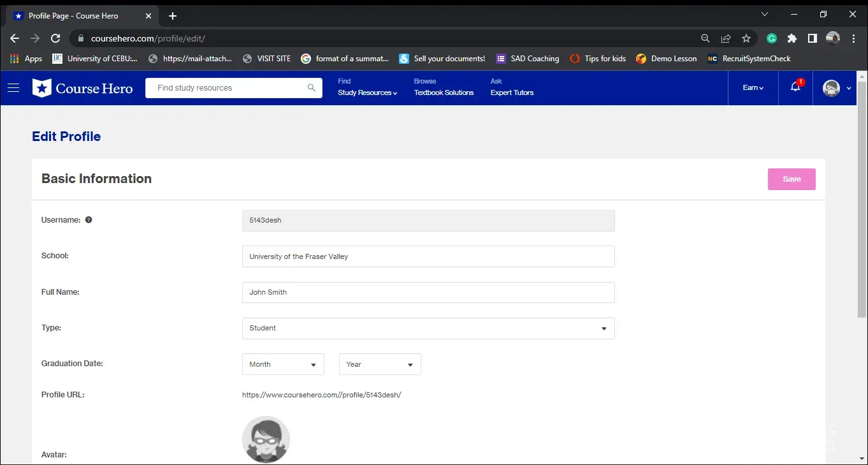Expand the Type dropdown showing Student
This screenshot has height=465, width=868.
(428, 328)
